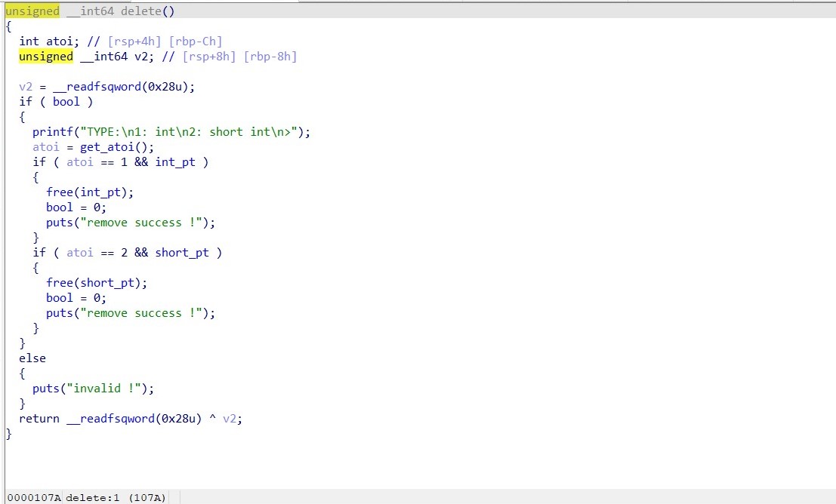Click the [rsp+4h] [rbp-Ch] stack comment
The width and height of the screenshot is (836, 504).
pos(165,41)
